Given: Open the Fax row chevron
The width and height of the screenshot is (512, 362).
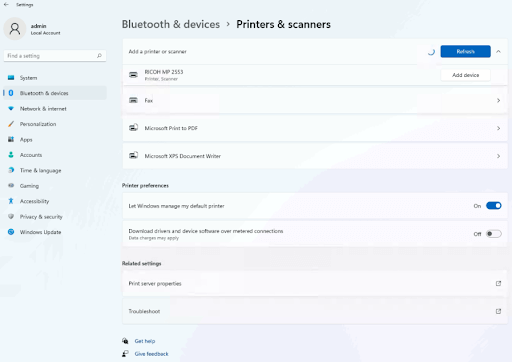Looking at the screenshot, I should pyautogui.click(x=498, y=100).
